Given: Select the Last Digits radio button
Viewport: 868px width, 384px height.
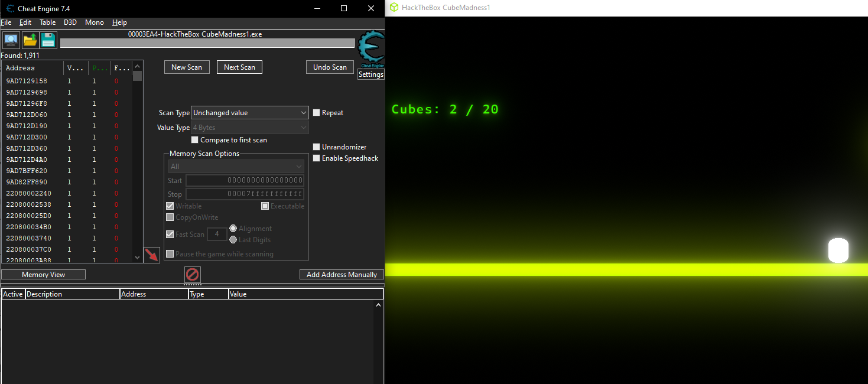Looking at the screenshot, I should point(233,240).
